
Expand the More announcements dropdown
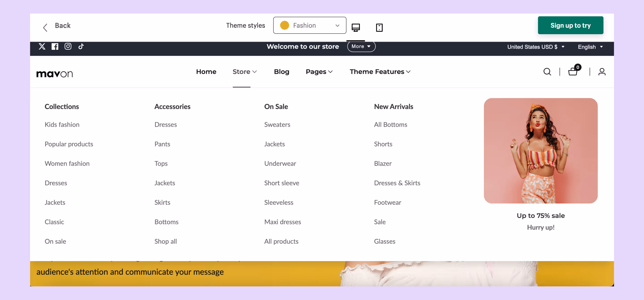pos(361,46)
